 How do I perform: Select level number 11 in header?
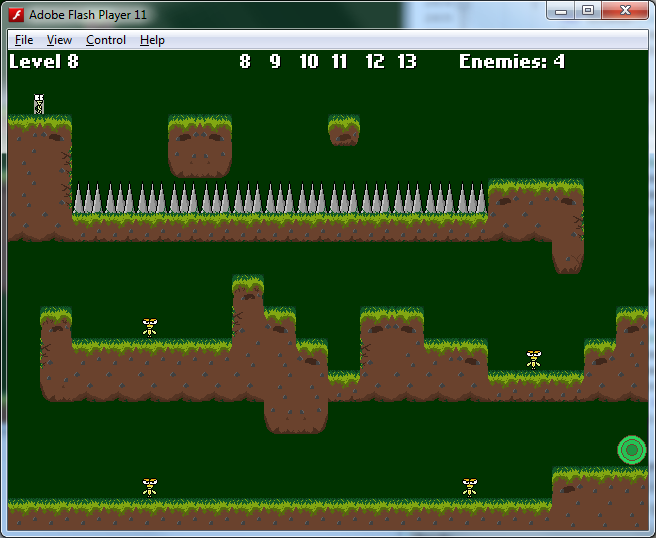[x=339, y=62]
